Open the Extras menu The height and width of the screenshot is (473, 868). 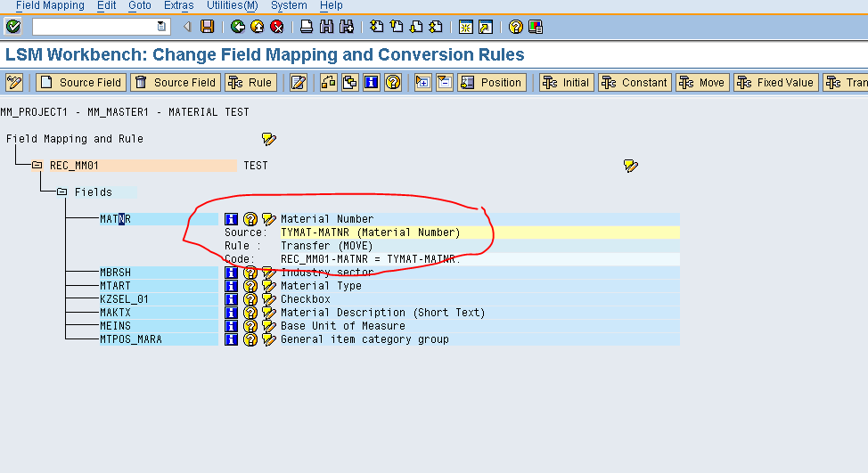179,5
